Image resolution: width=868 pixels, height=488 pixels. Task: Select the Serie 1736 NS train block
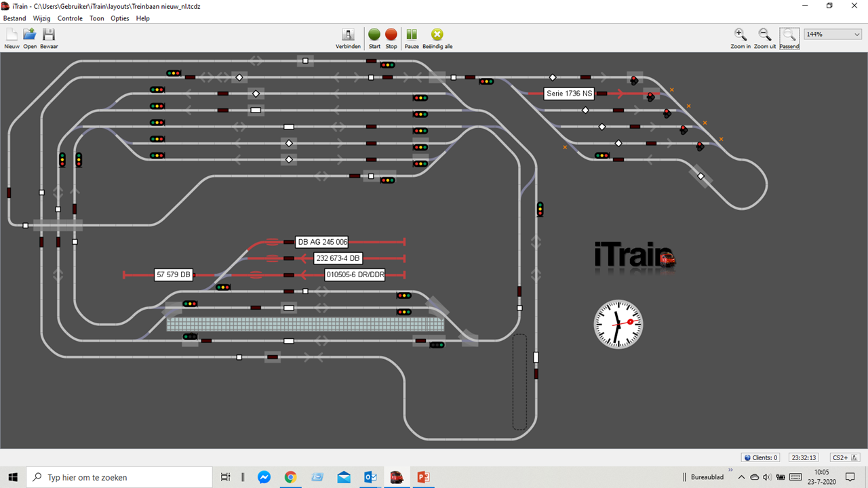570,94
